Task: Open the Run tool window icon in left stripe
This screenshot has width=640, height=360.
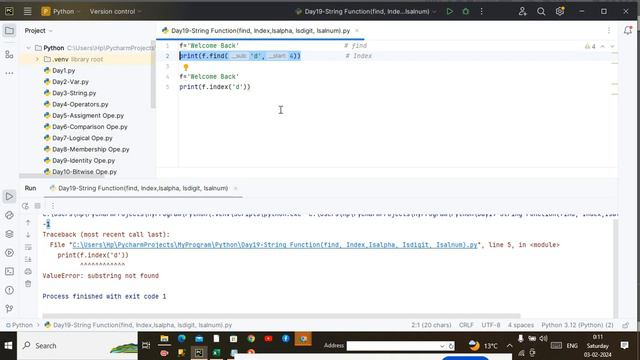Action: (9, 196)
